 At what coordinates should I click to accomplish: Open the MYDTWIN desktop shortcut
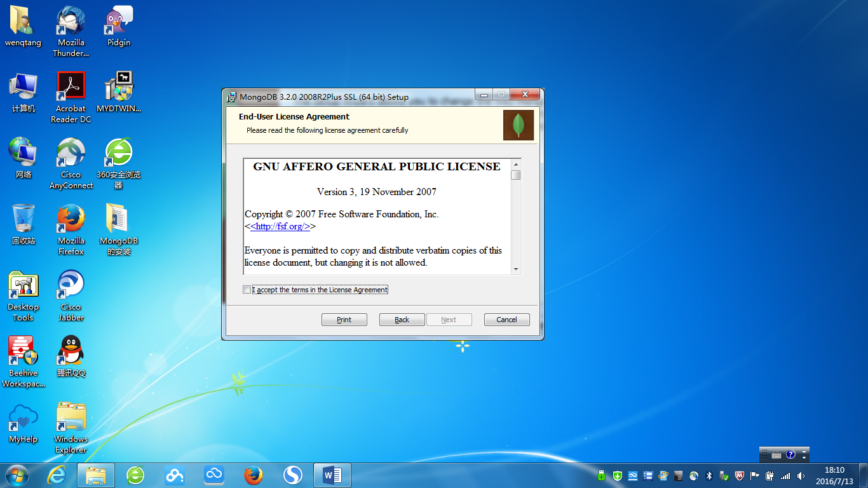point(119,93)
